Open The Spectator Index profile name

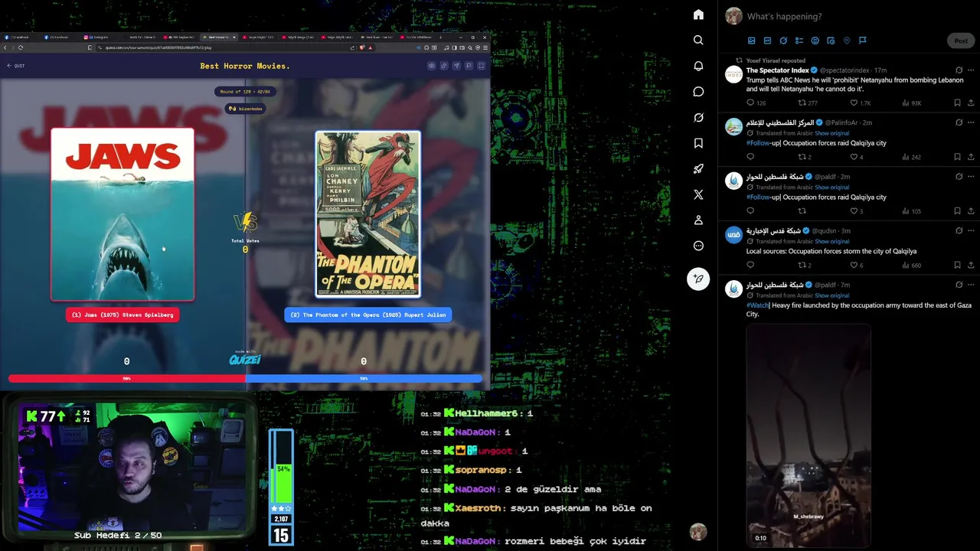click(x=777, y=70)
